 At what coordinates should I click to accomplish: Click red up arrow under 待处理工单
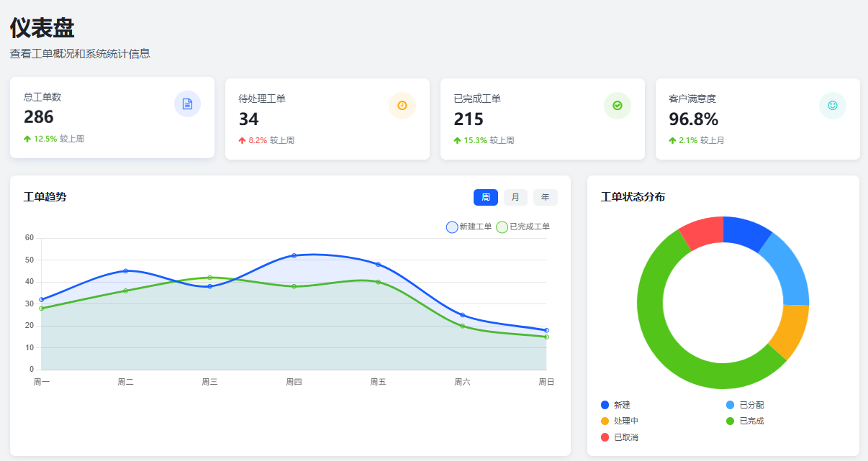[242, 141]
